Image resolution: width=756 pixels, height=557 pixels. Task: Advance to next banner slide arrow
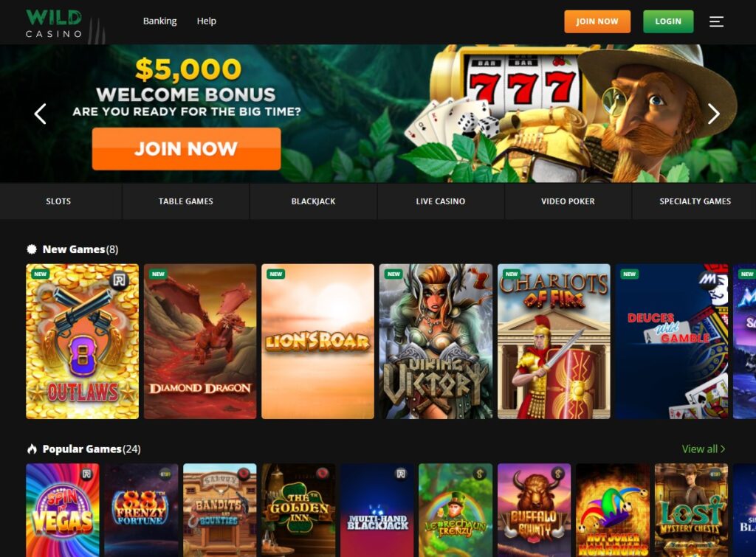pyautogui.click(x=714, y=114)
